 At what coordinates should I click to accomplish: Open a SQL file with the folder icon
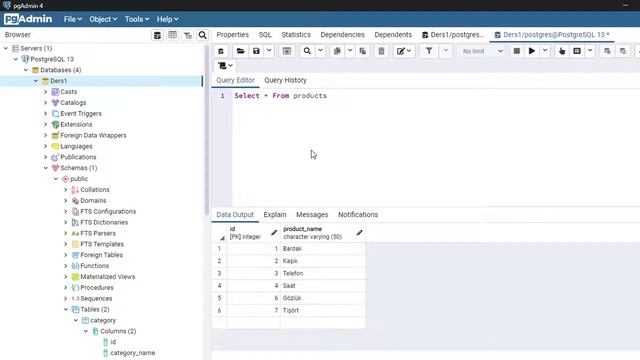click(240, 51)
